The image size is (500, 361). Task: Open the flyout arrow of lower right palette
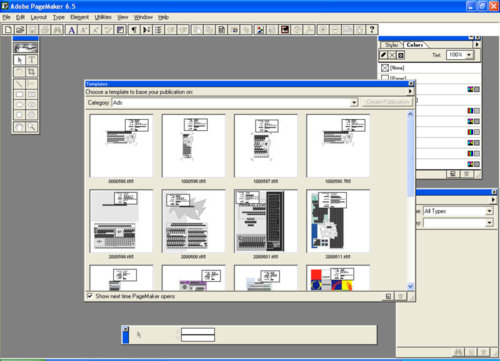493,199
